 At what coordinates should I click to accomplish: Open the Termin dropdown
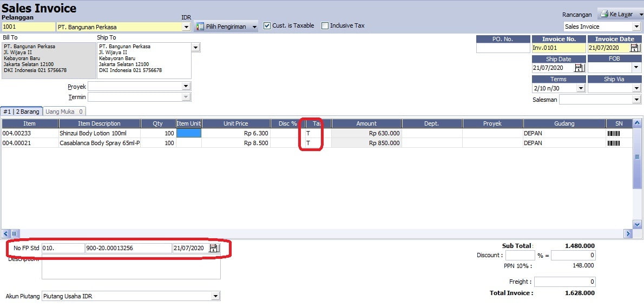tap(187, 97)
